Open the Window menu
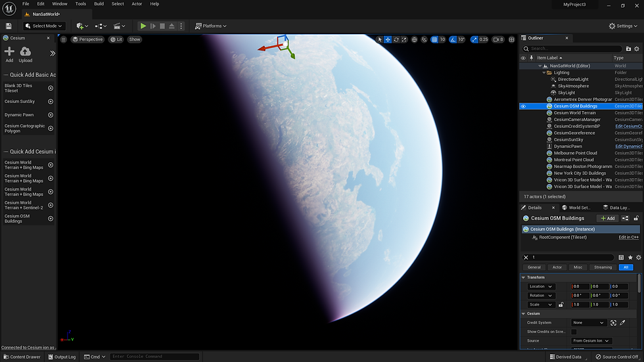 coord(60,4)
